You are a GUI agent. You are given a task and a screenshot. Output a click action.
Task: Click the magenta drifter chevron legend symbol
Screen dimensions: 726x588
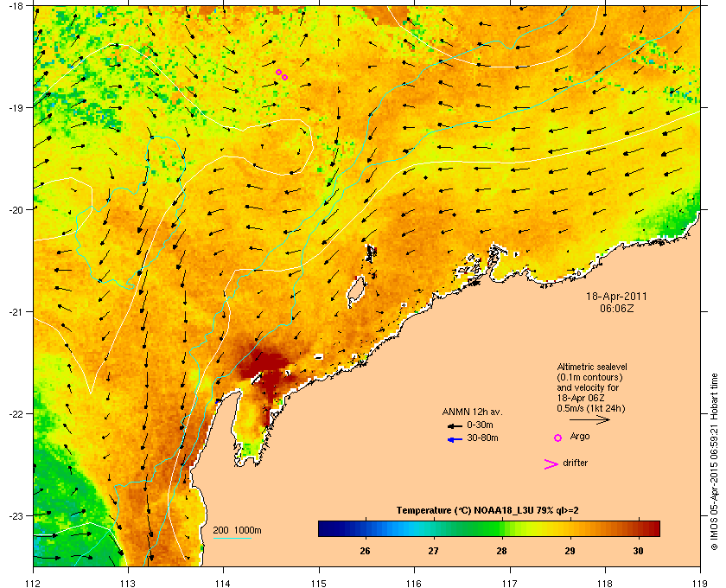point(551,464)
